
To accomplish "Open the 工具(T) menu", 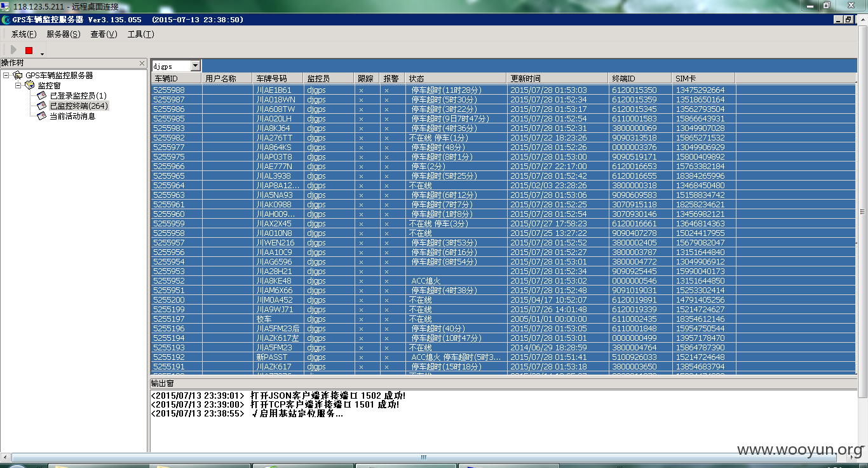I will [140, 34].
